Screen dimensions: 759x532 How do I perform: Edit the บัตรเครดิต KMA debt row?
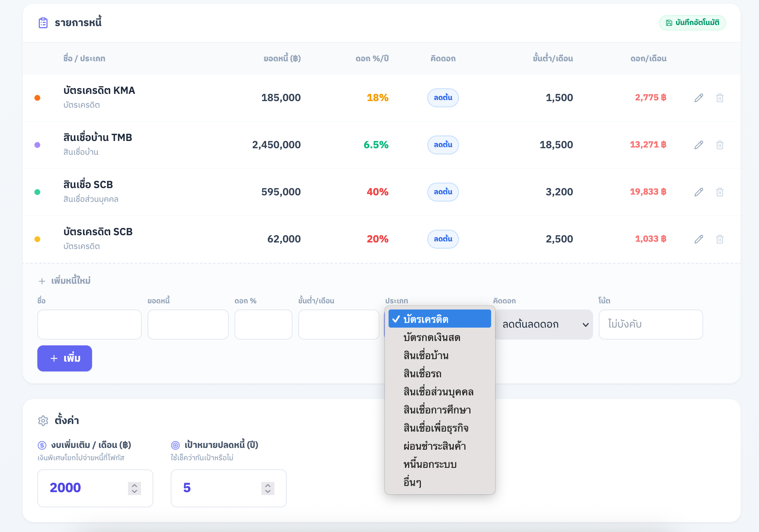click(698, 98)
